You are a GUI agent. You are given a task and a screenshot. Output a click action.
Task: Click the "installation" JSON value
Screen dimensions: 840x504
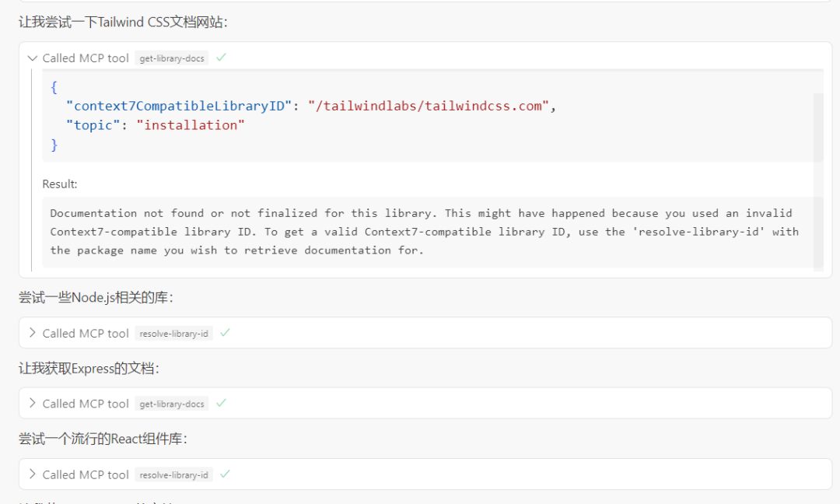pyautogui.click(x=191, y=125)
